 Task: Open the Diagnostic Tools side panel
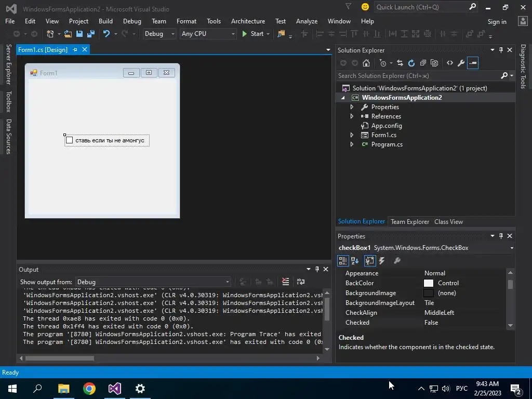(x=523, y=66)
